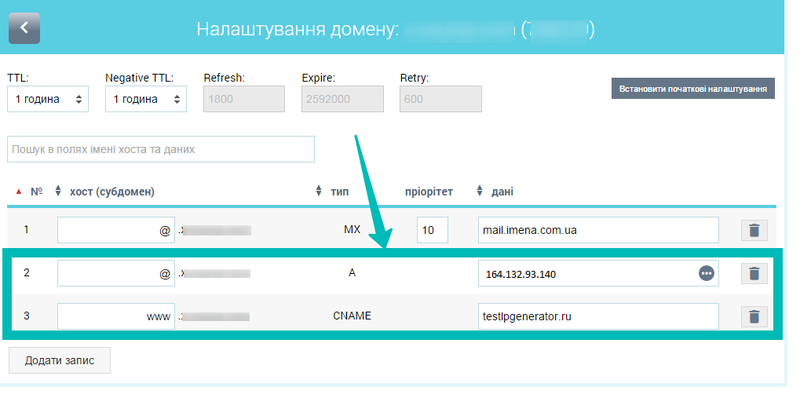Click the CNAME type cell
800x398 pixels.
pyautogui.click(x=352, y=316)
